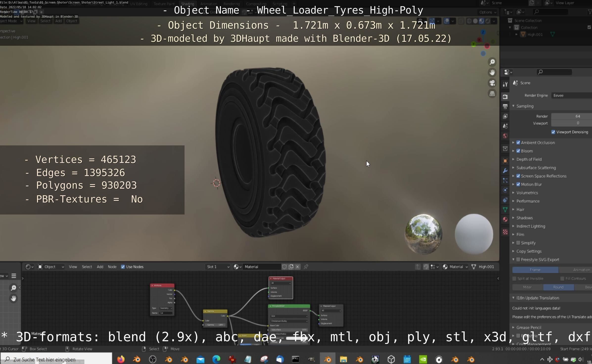Image resolution: width=592 pixels, height=364 pixels.
Task: Open the World properties tab
Action: click(x=505, y=136)
